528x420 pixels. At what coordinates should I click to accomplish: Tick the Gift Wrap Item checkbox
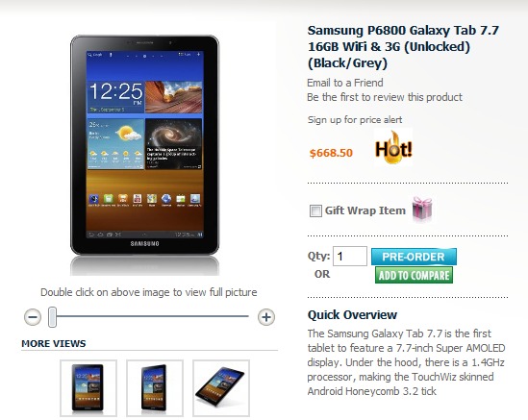[315, 211]
